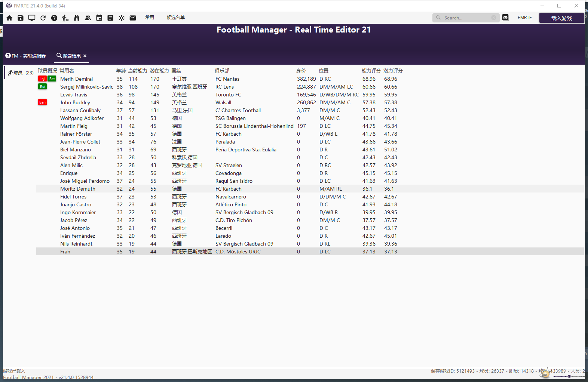Clear search with the X icon
Image resolution: width=588 pixels, height=382 pixels.
(494, 18)
